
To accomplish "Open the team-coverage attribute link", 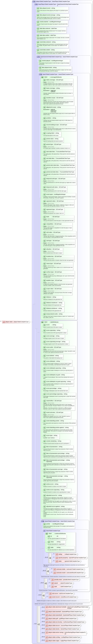I will point(50,88).
